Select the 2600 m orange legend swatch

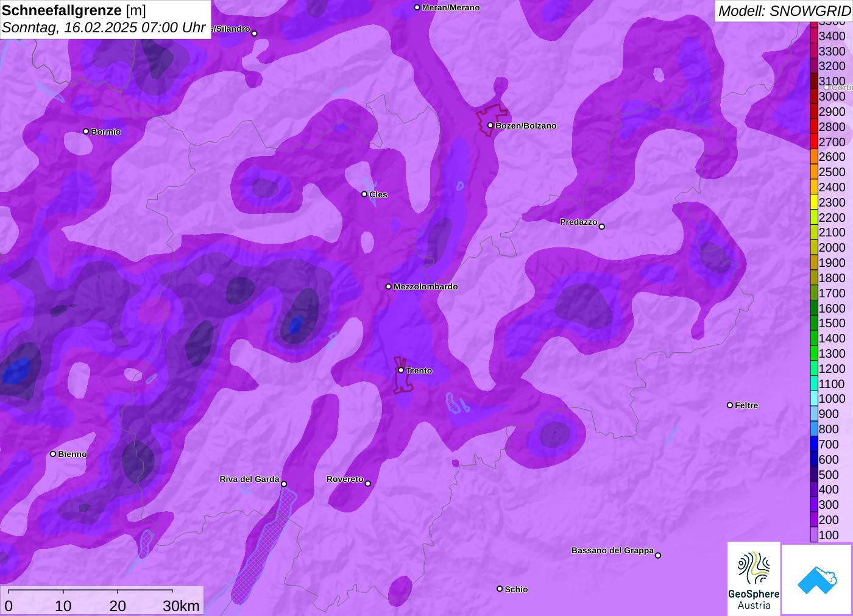pyautogui.click(x=814, y=157)
